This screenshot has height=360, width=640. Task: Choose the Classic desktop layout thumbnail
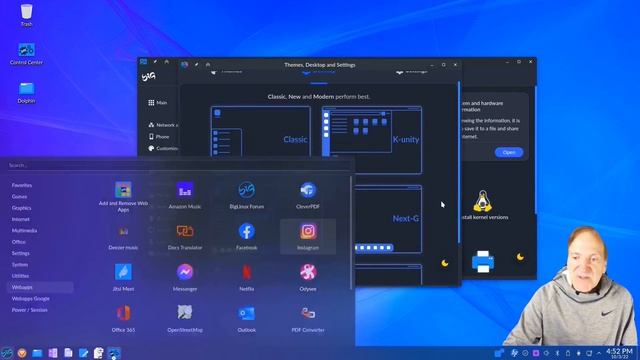click(261, 131)
